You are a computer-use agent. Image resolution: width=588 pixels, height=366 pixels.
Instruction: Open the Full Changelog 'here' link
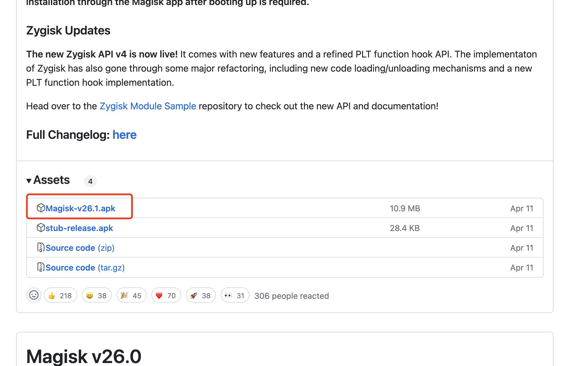(124, 135)
